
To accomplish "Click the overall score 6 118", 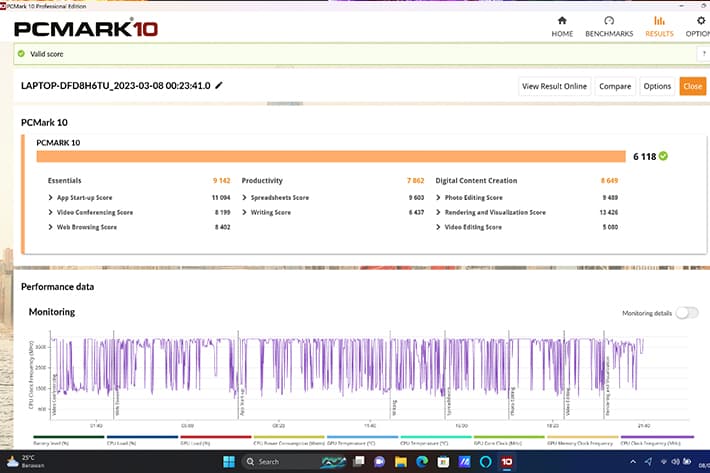I will point(644,157).
